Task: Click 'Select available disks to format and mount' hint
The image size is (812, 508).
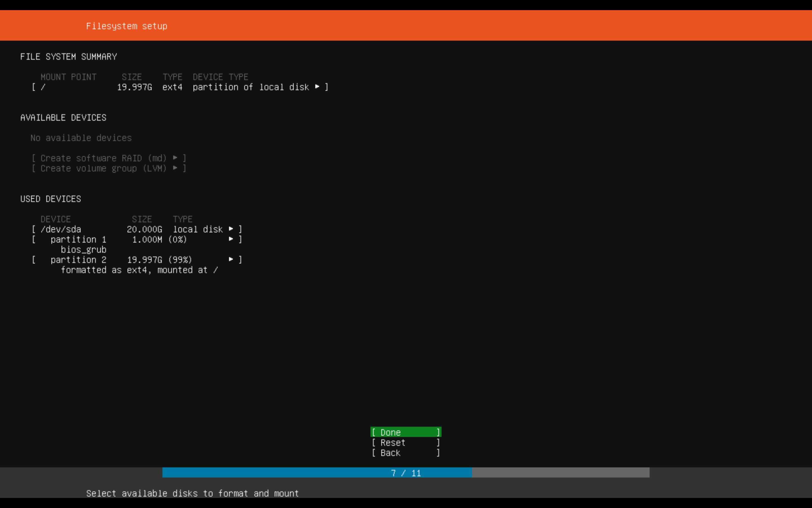Action: pyautogui.click(x=192, y=493)
